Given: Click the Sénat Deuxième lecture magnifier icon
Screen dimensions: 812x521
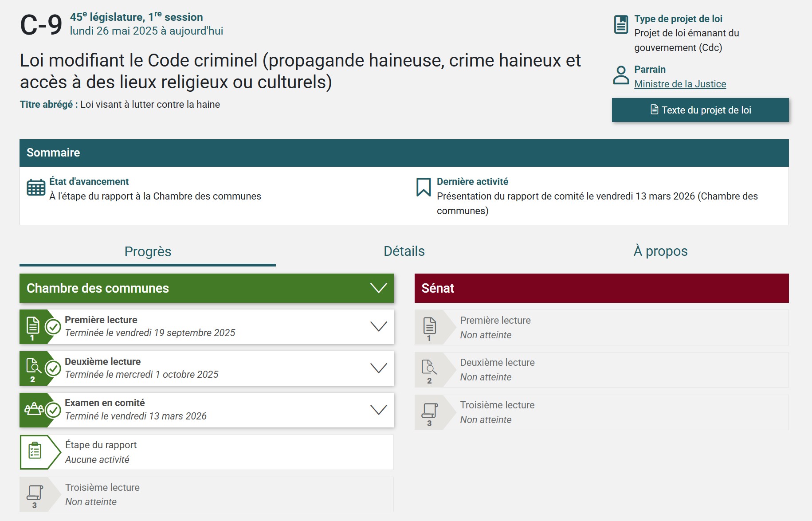Looking at the screenshot, I should point(429,367).
